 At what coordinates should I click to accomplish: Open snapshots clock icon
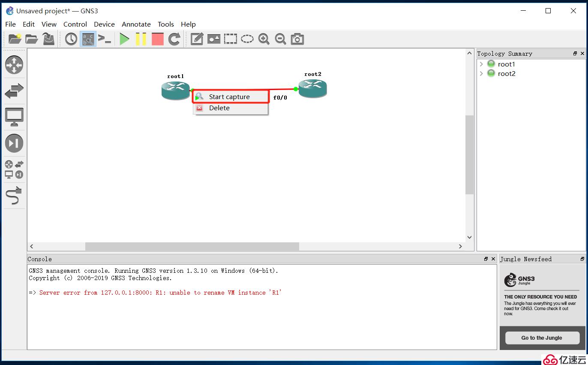point(71,39)
